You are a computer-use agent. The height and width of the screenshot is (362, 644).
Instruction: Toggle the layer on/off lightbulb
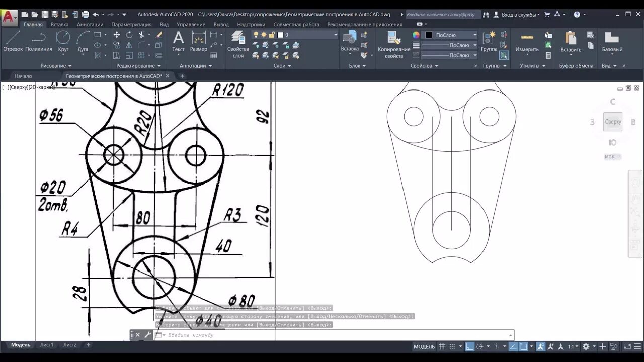point(256,35)
